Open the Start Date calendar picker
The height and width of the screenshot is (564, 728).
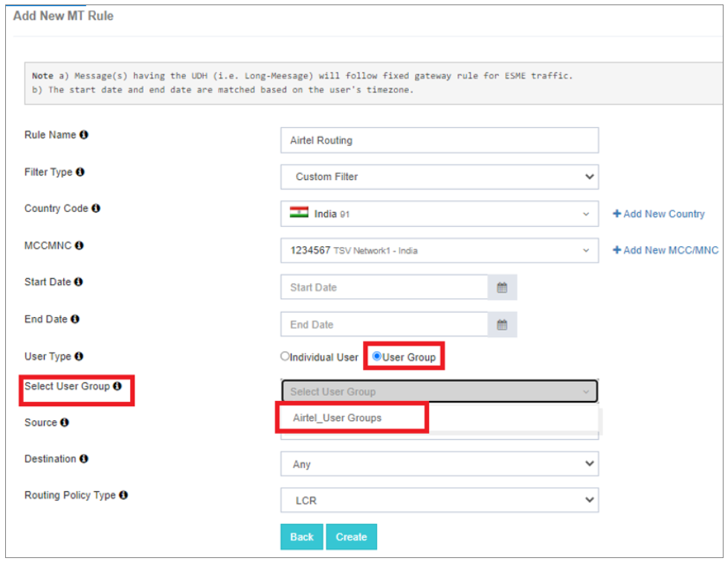502,287
